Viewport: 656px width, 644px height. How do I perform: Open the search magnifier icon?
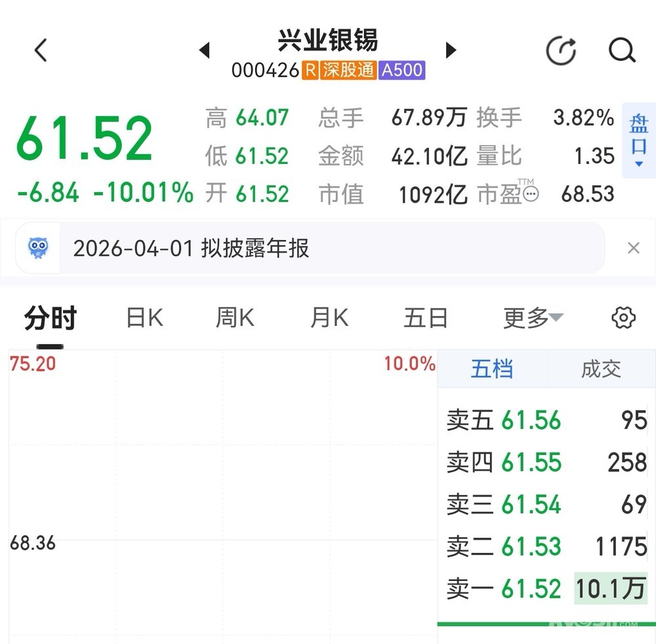(x=621, y=50)
